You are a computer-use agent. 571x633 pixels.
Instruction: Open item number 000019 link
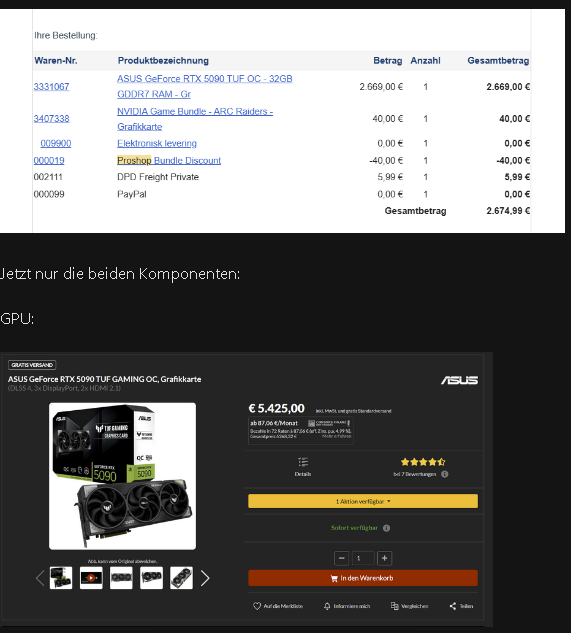click(x=49, y=160)
